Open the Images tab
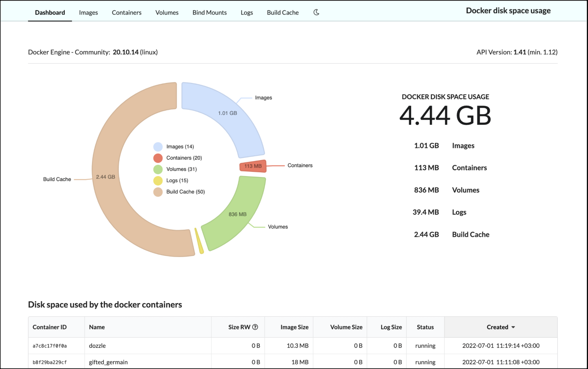 click(x=88, y=13)
